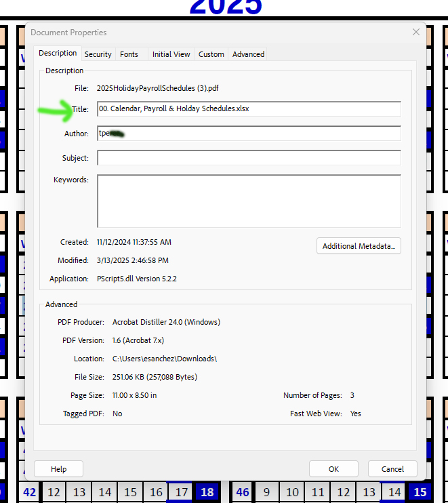Open Additional Metadata dialog
The image size is (448, 503).
[359, 246]
